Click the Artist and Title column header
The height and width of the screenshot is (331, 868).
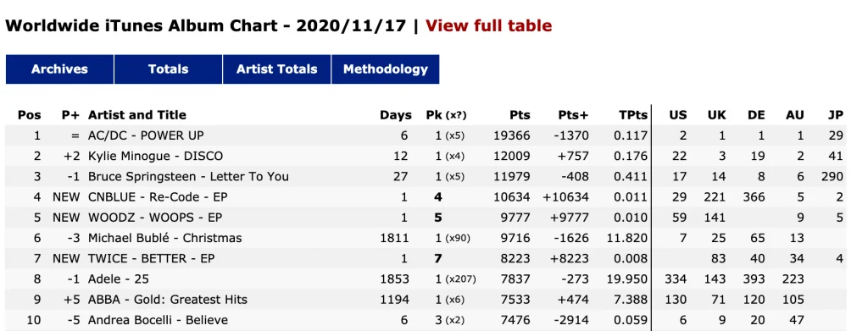(x=137, y=115)
